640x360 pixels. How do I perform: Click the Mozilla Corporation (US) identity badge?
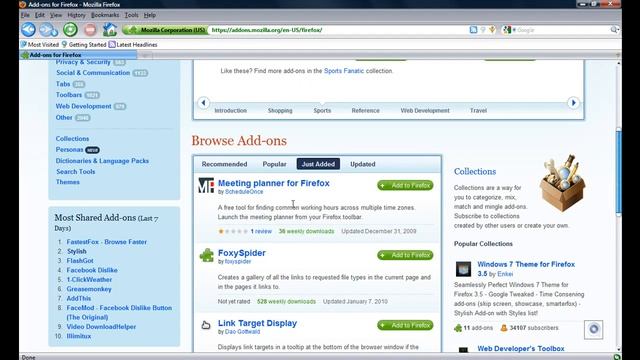coord(166,30)
